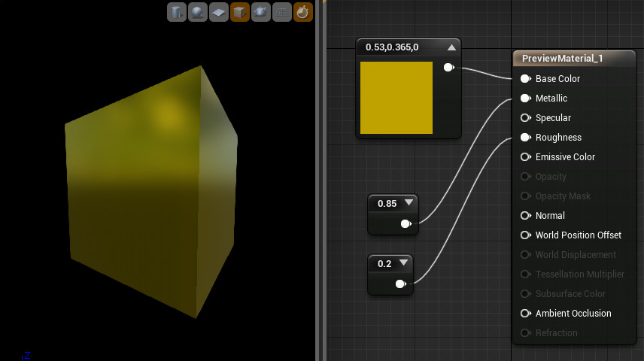The width and height of the screenshot is (644, 361).
Task: Click the Base Color input pin
Action: 526,78
